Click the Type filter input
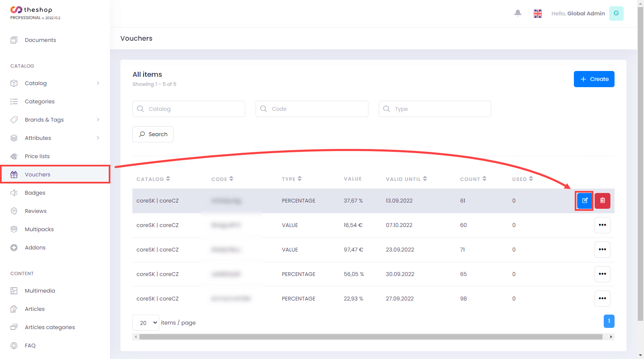The width and height of the screenshot is (644, 359). pyautogui.click(x=435, y=109)
